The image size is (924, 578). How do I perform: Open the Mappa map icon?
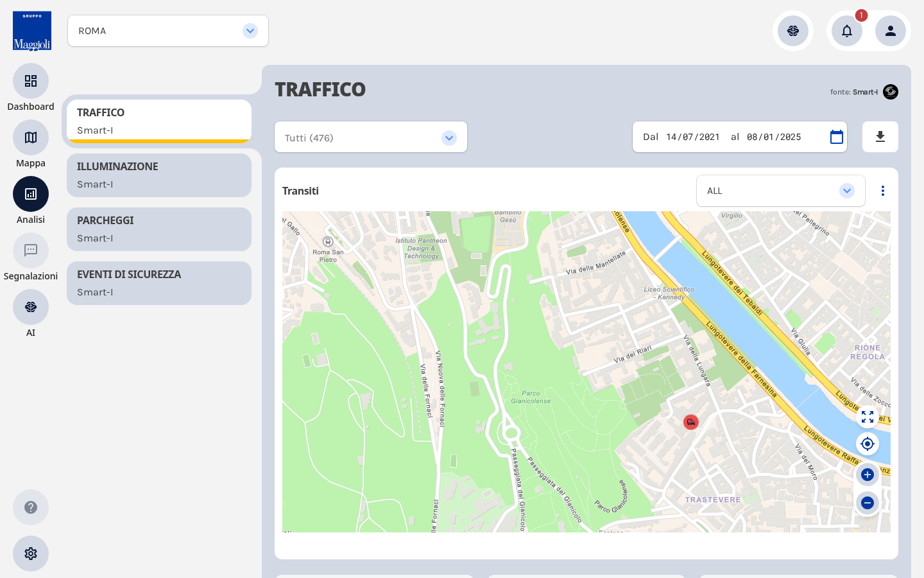(31, 137)
